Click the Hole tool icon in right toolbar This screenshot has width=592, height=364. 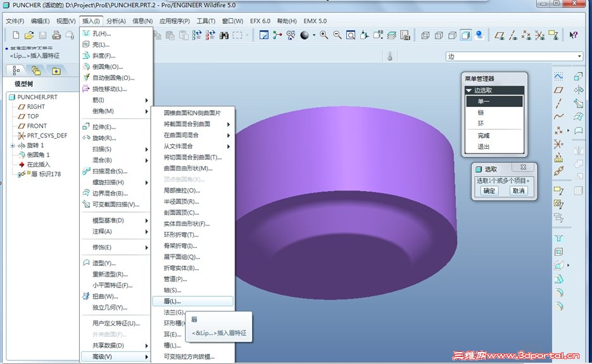(558, 238)
